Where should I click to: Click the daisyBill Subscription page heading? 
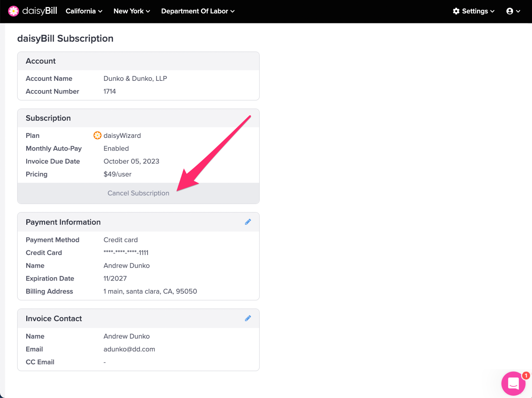point(65,38)
